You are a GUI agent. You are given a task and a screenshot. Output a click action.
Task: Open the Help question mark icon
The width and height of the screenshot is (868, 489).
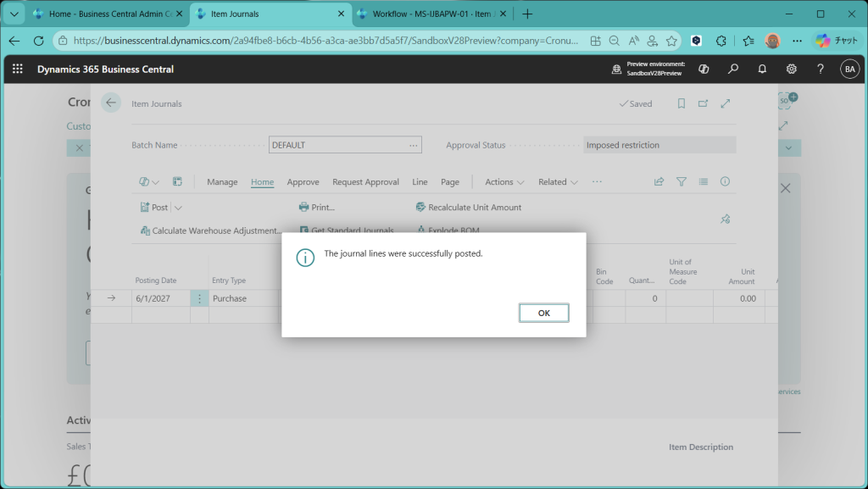click(x=820, y=69)
